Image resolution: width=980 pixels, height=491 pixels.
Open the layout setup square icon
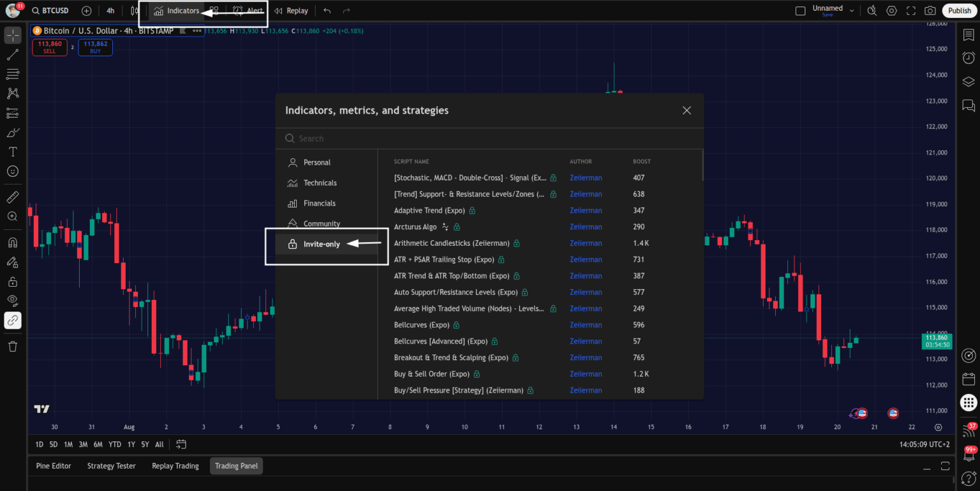coord(800,10)
